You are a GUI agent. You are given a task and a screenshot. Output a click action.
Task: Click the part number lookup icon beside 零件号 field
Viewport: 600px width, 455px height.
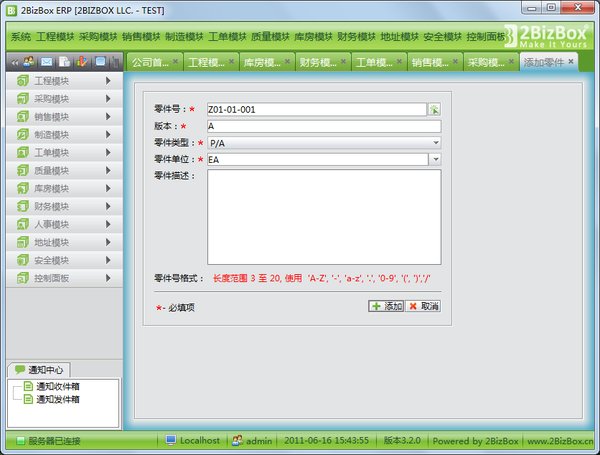pyautogui.click(x=434, y=109)
